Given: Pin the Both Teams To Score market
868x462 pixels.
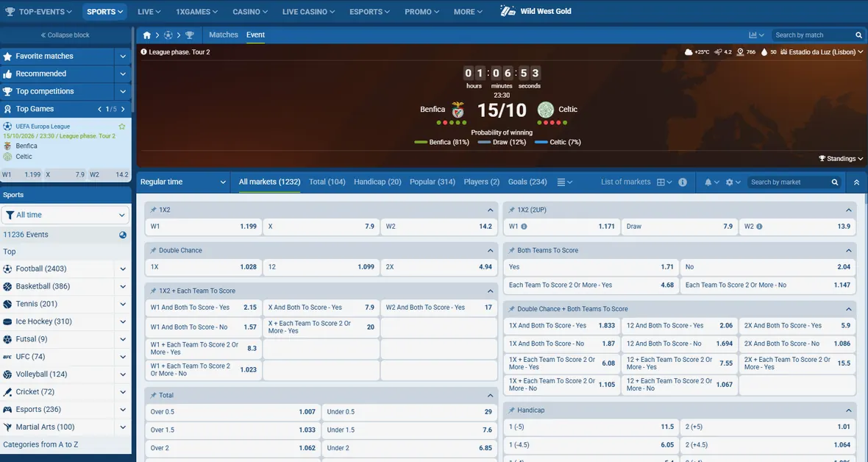Looking at the screenshot, I should 511,250.
